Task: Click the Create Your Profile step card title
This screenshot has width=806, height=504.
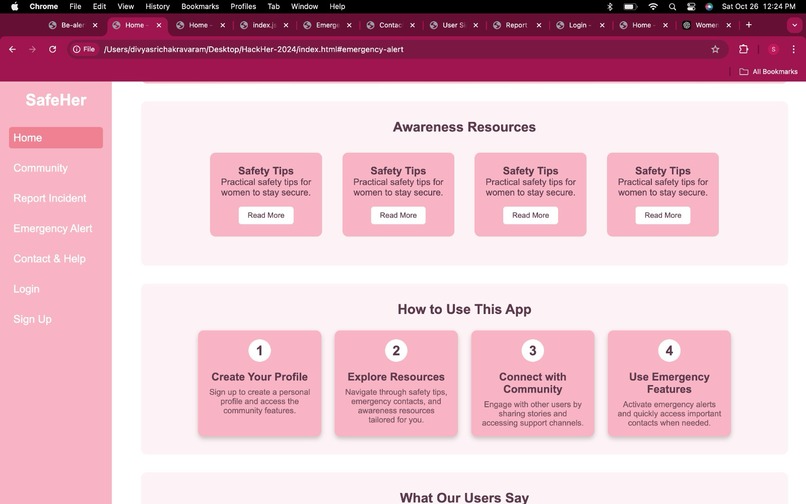Action: click(260, 377)
